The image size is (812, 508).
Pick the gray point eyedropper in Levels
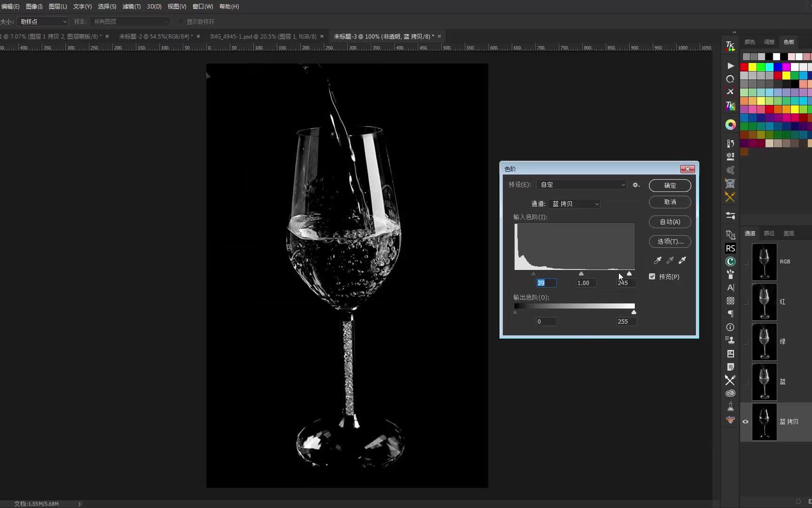[670, 260]
